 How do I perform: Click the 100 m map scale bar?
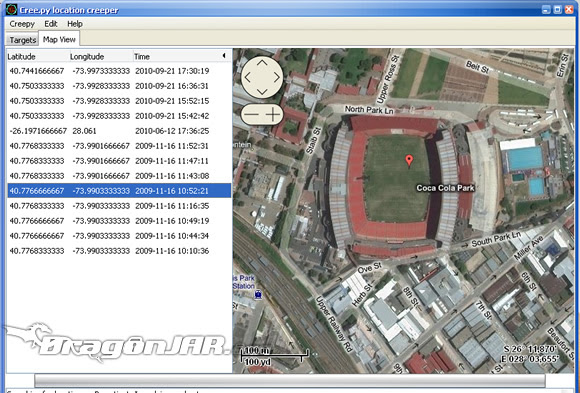point(274,356)
